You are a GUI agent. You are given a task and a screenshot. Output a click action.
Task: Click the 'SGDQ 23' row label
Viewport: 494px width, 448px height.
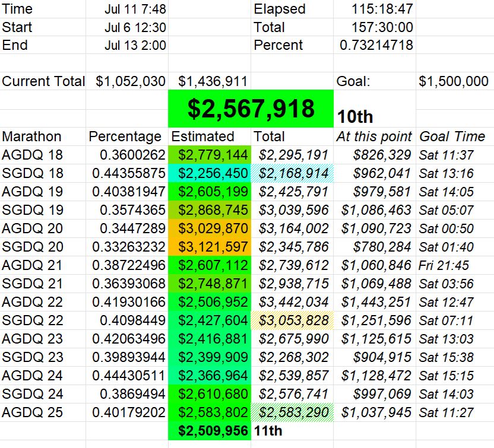pyautogui.click(x=43, y=357)
